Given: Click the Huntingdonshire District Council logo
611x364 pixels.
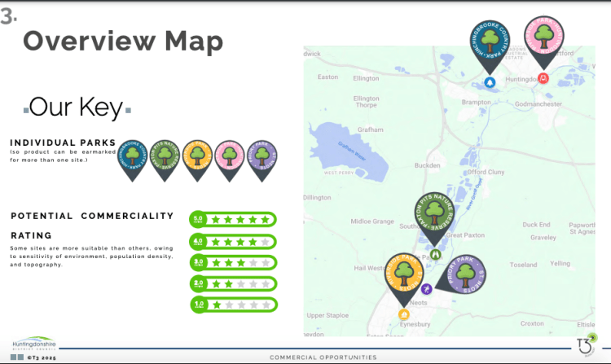Looking at the screenshot, I should click(x=35, y=345).
